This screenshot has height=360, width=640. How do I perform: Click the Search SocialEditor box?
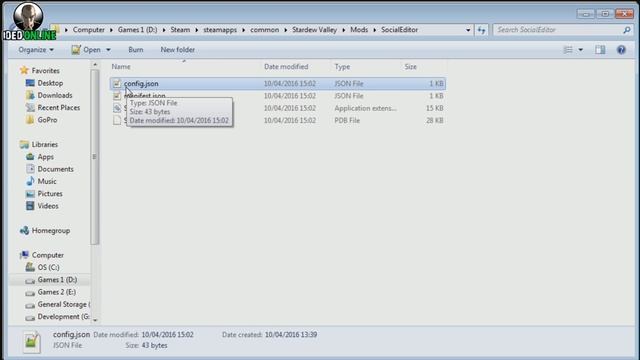(x=562, y=30)
